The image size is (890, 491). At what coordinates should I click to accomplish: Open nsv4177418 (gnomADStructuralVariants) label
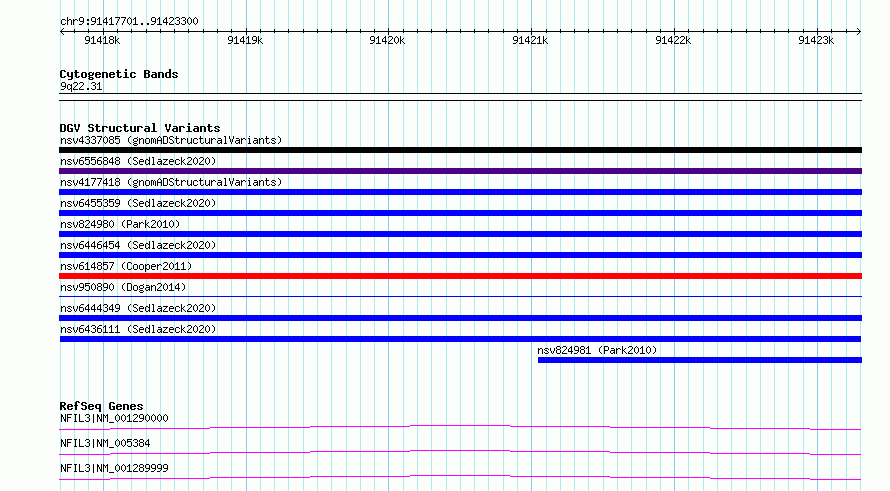171,182
